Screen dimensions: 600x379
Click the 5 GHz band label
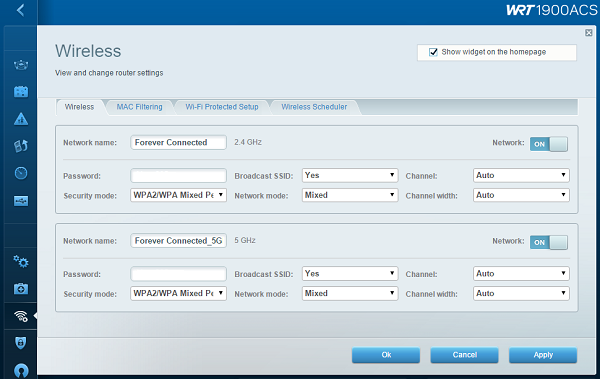tap(245, 240)
